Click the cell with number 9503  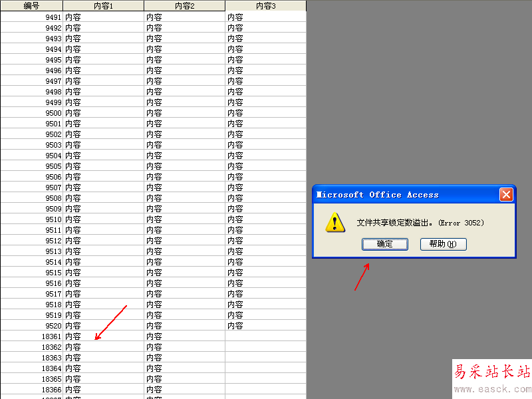point(31,145)
